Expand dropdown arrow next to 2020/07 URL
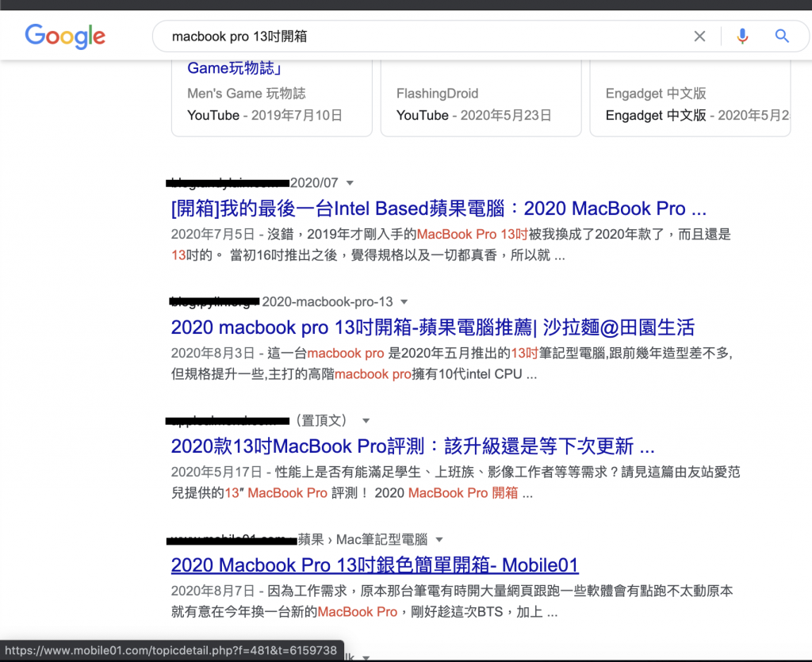Screen dimensions: 812x662 [x=350, y=182]
